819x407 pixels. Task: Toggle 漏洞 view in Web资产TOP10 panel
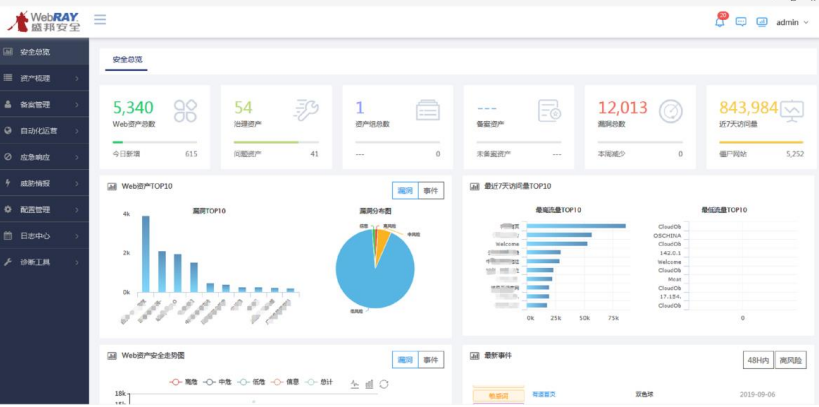(x=405, y=190)
